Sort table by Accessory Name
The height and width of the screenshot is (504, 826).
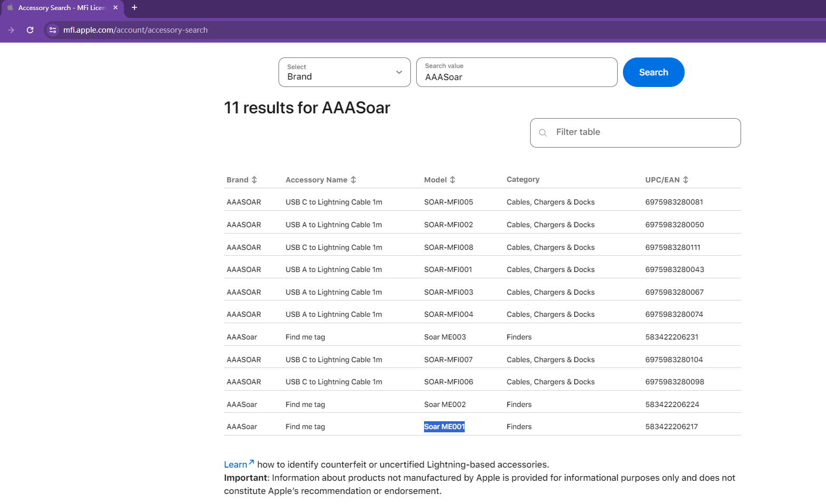pyautogui.click(x=353, y=180)
